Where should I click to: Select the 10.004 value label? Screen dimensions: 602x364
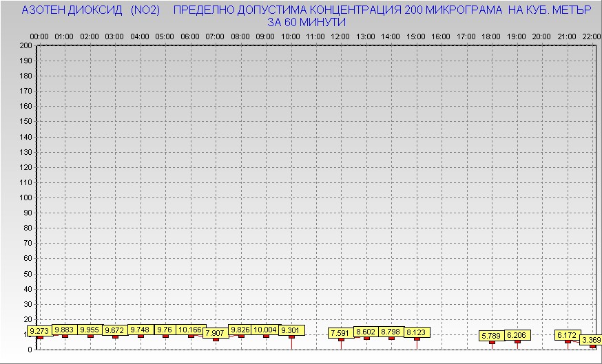265,330
